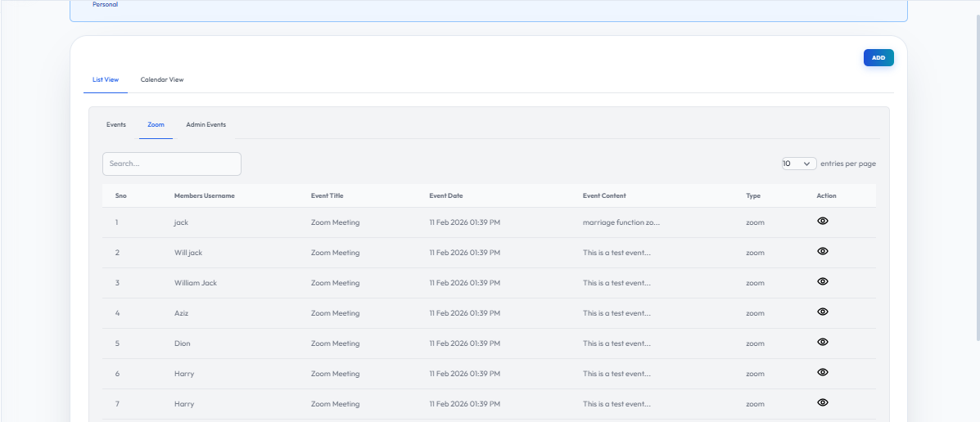Image resolution: width=980 pixels, height=422 pixels.
Task: View event in row number 6
Action: (x=823, y=372)
